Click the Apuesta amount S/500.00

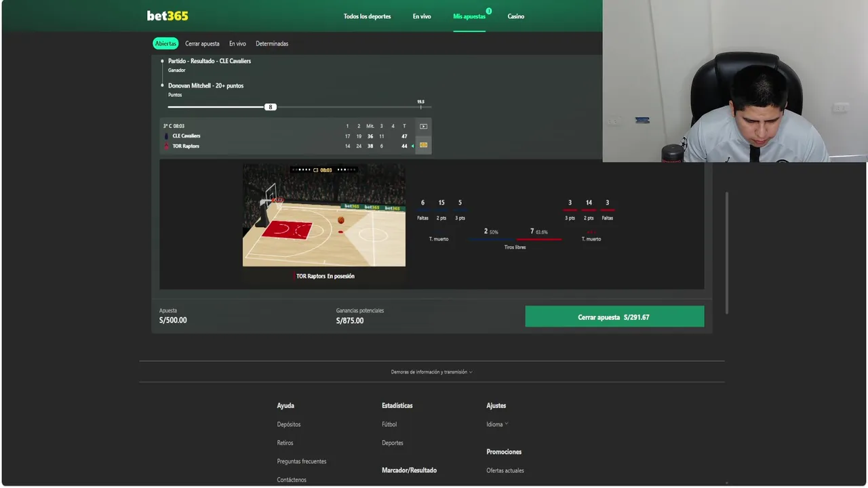173,320
